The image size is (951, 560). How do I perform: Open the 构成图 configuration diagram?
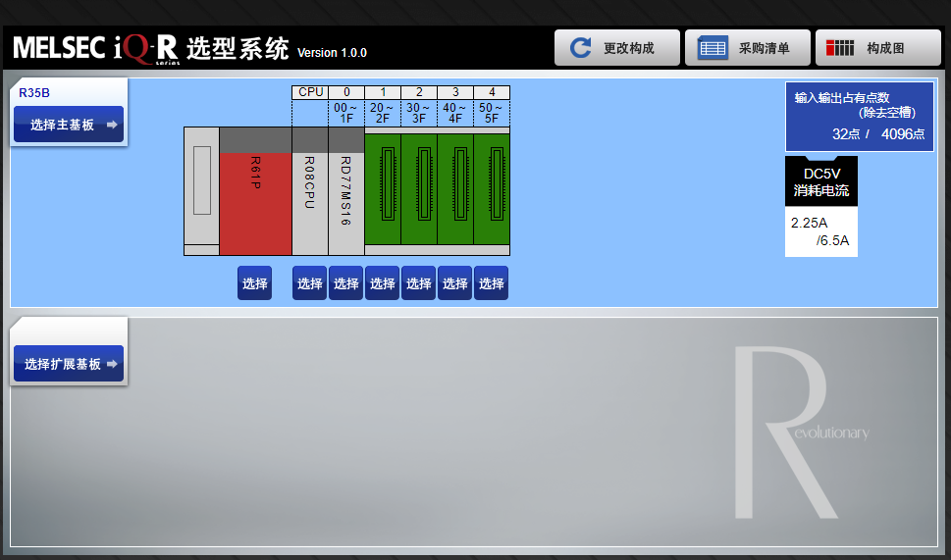(876, 47)
